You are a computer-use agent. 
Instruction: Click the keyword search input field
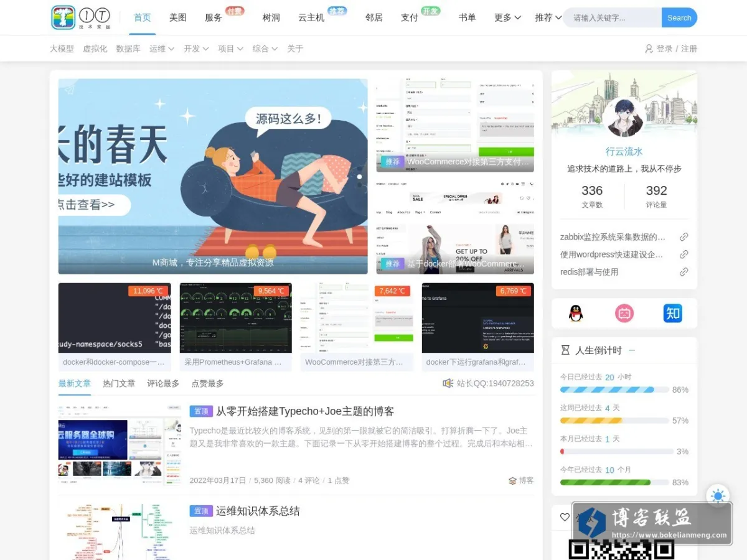[613, 17]
